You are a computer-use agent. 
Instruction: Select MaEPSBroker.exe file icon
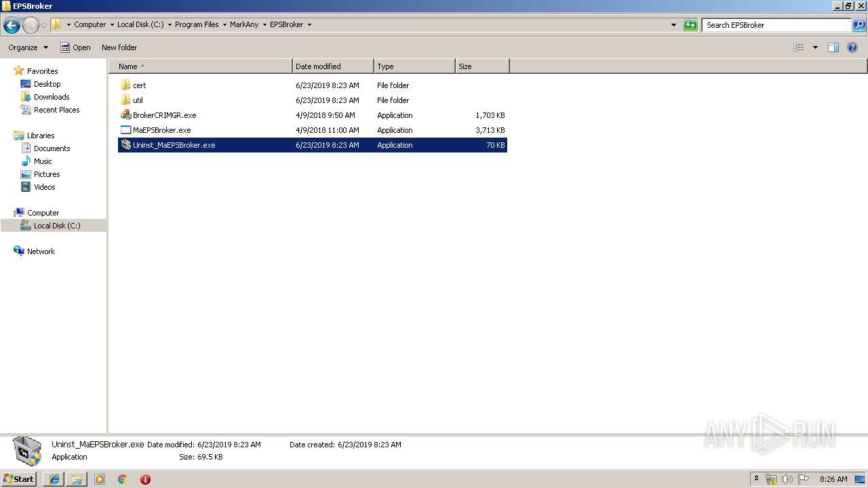pyautogui.click(x=125, y=130)
